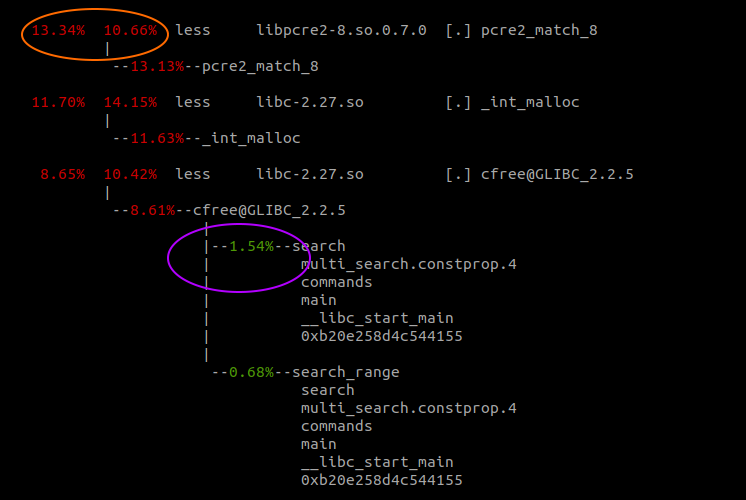Select multi_search.constprop.4 under the 1.54% branch
The height and width of the screenshot is (500, 746).
[x=409, y=264]
